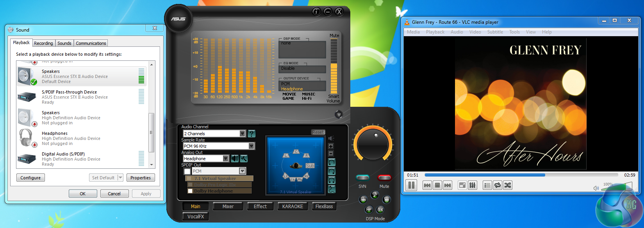Click the GX DSP mode button

click(x=380, y=210)
